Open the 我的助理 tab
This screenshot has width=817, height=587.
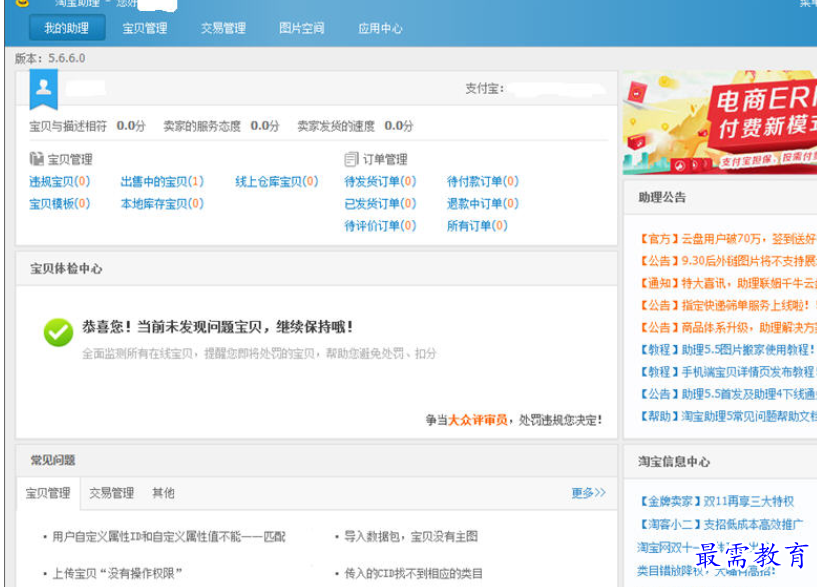pyautogui.click(x=67, y=28)
